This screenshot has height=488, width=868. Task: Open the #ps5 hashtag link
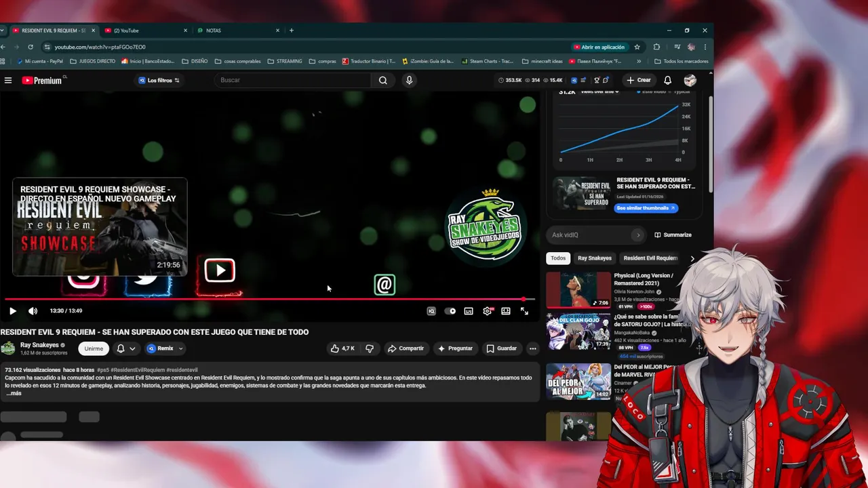coord(104,370)
